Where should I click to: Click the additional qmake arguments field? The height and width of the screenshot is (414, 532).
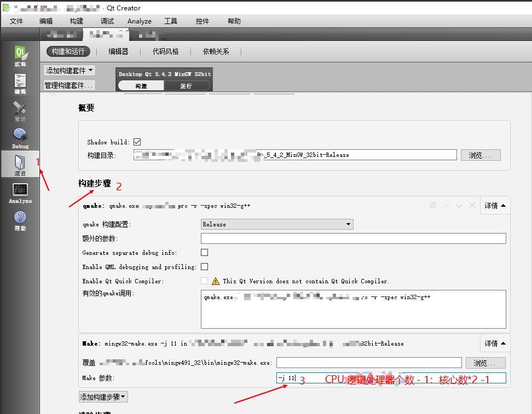tap(353, 238)
